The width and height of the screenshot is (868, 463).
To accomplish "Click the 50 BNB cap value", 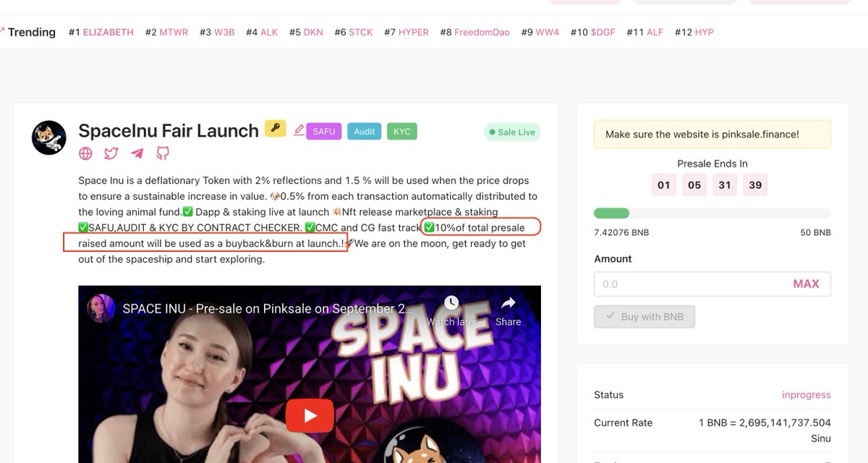I will click(815, 232).
